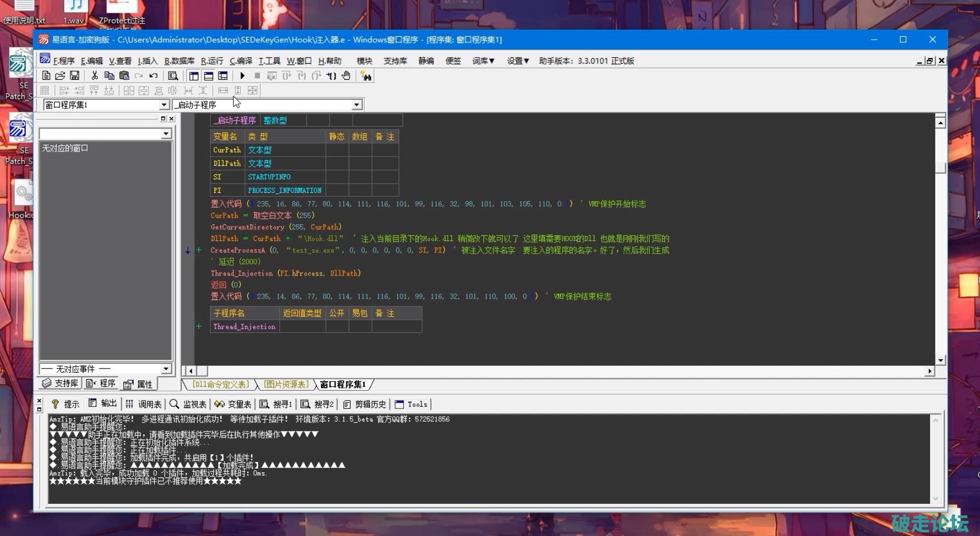The image size is (980, 536).
Task: Click the 支持库 panel button
Action: click(61, 383)
